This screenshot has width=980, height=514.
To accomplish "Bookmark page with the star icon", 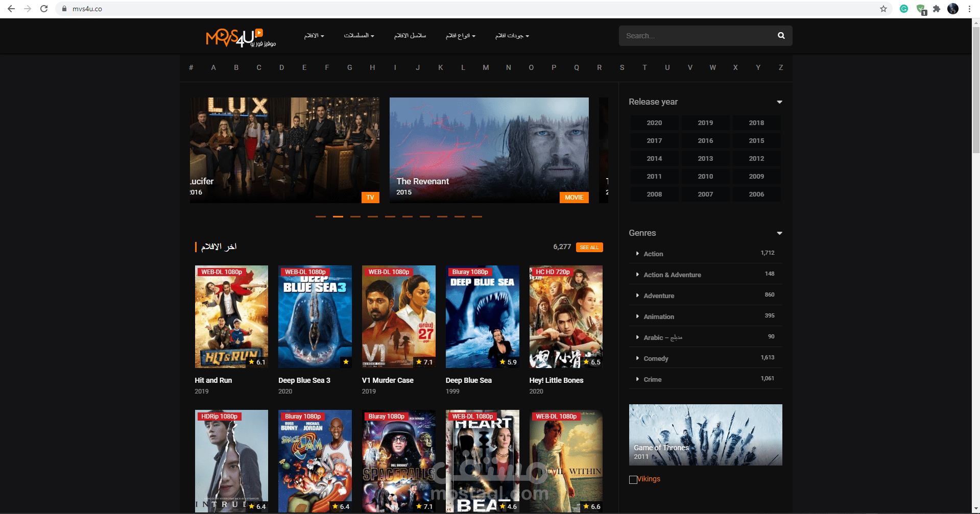I will [x=883, y=9].
